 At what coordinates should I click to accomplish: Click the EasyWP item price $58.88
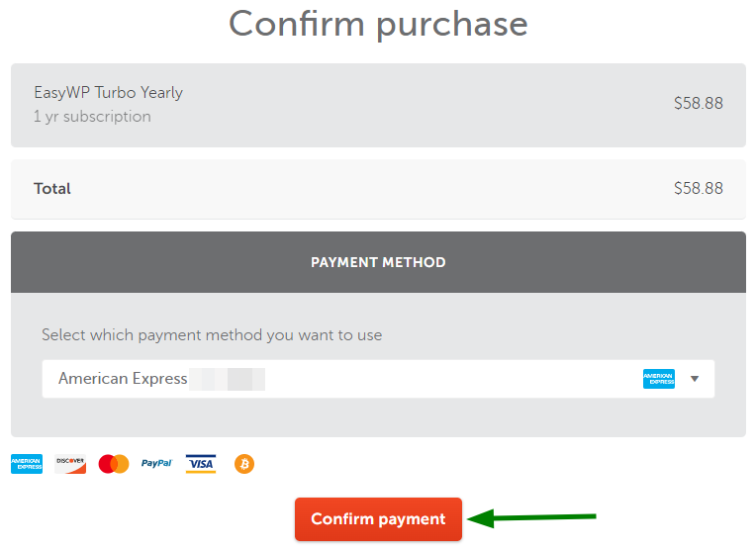click(x=699, y=103)
